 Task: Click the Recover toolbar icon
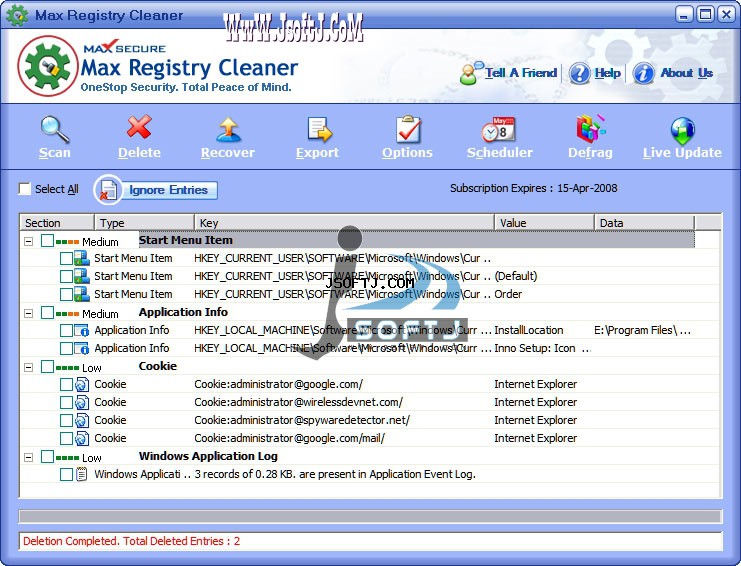[x=228, y=130]
